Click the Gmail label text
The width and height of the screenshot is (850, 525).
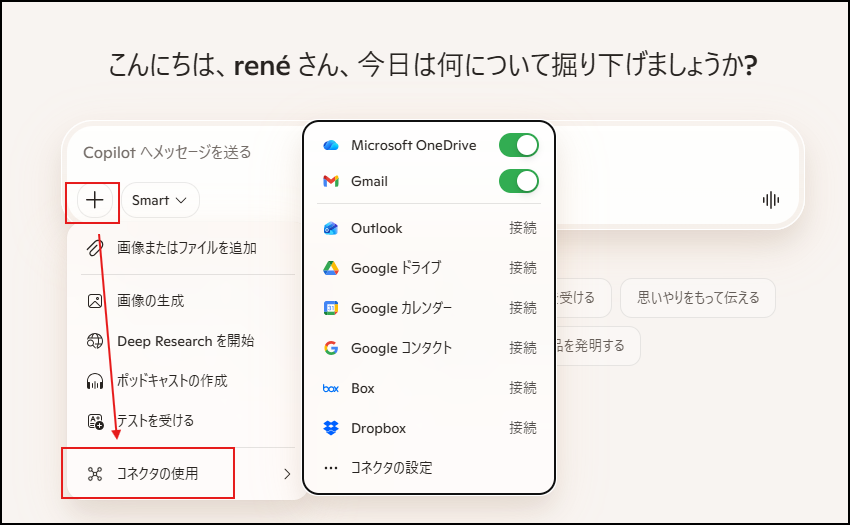click(x=369, y=181)
